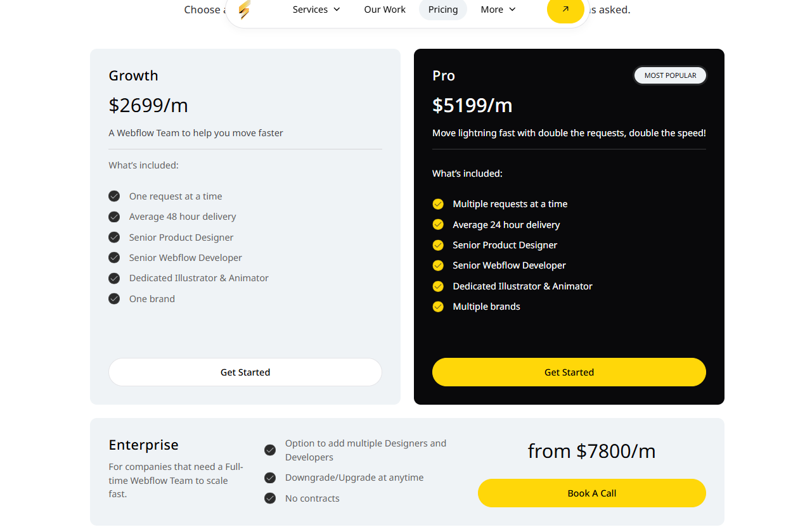Viewport: 805px width, 532px height.
Task: Click Get Started on Pro plan
Action: tap(569, 372)
